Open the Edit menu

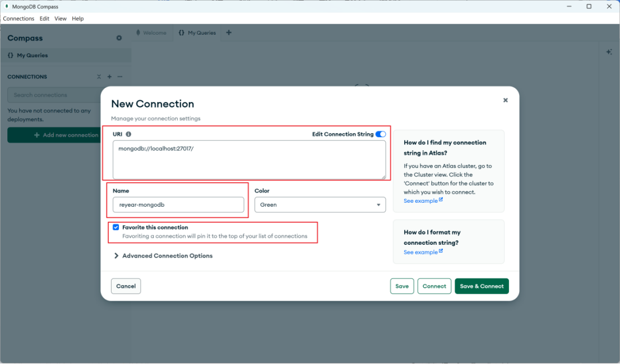tap(44, 18)
